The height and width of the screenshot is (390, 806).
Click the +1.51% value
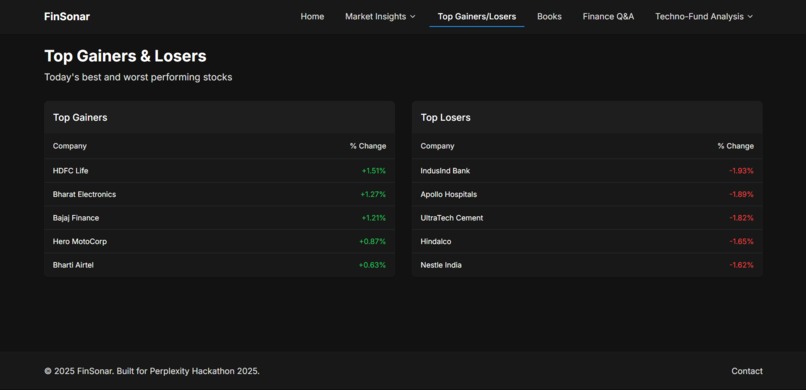[374, 171]
